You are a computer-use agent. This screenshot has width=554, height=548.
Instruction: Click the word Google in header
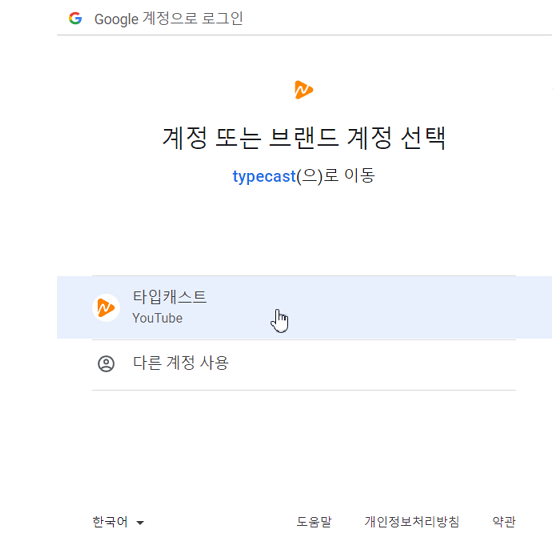coord(116,19)
